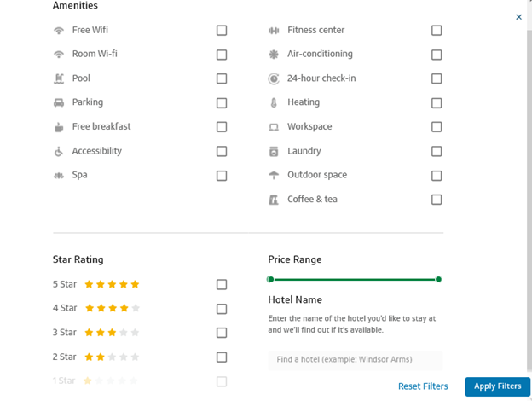Select the 24-hour check-in checkbox
The width and height of the screenshot is (532, 401).
437,78
